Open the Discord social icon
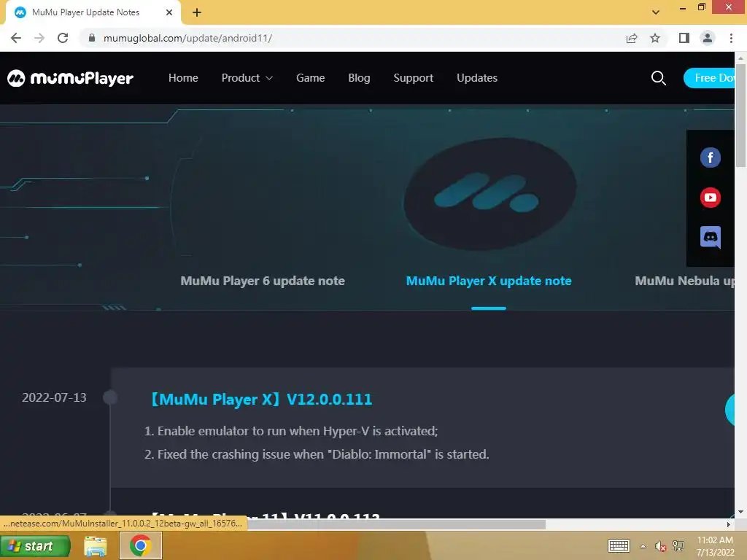The width and height of the screenshot is (747, 560). click(710, 237)
